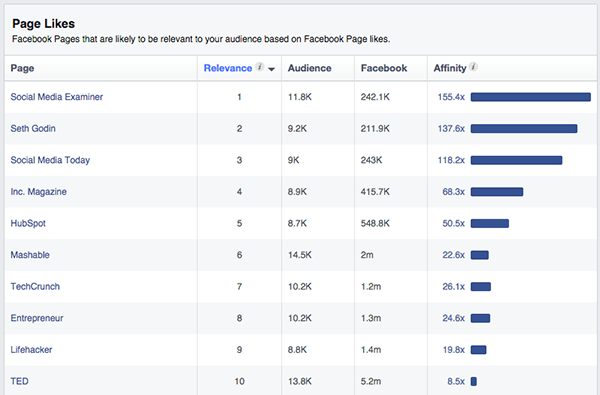Select Facebook value 1.3m
Image resolution: width=600 pixels, height=395 pixels.
pos(371,318)
